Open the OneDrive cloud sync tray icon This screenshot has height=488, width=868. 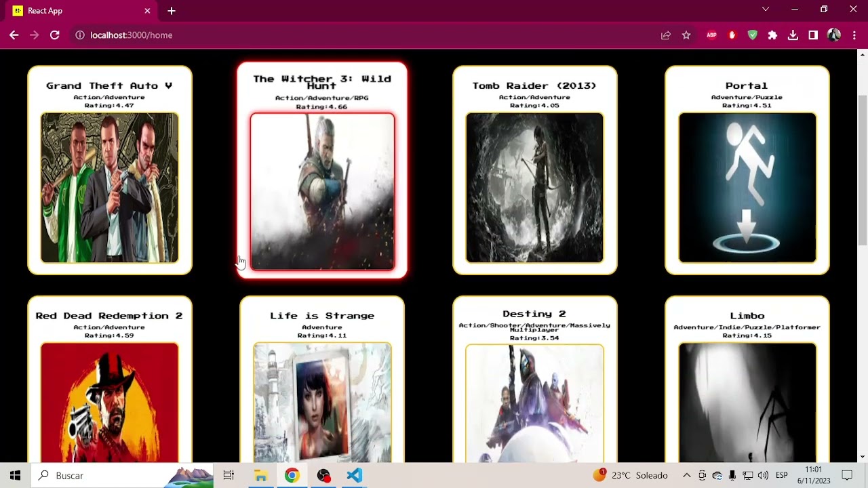[x=717, y=475]
